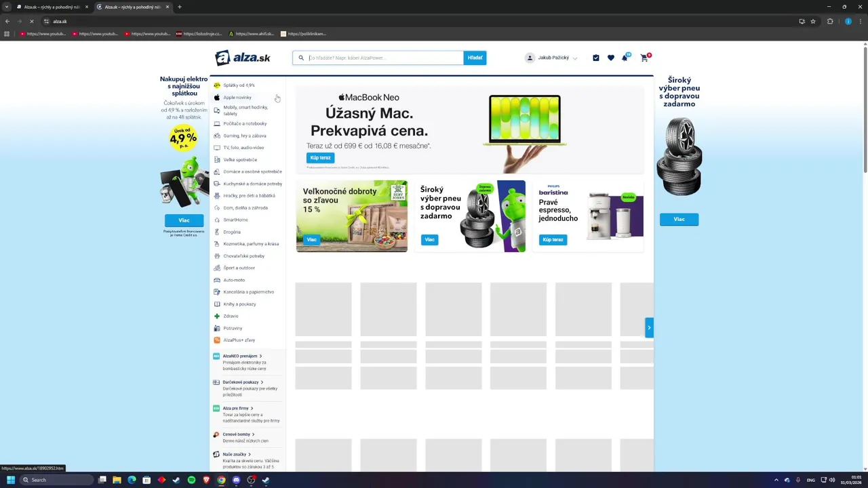Click the Kuchynské a domáce potreby icon
Screen dimensions: 868x488
[217, 184]
